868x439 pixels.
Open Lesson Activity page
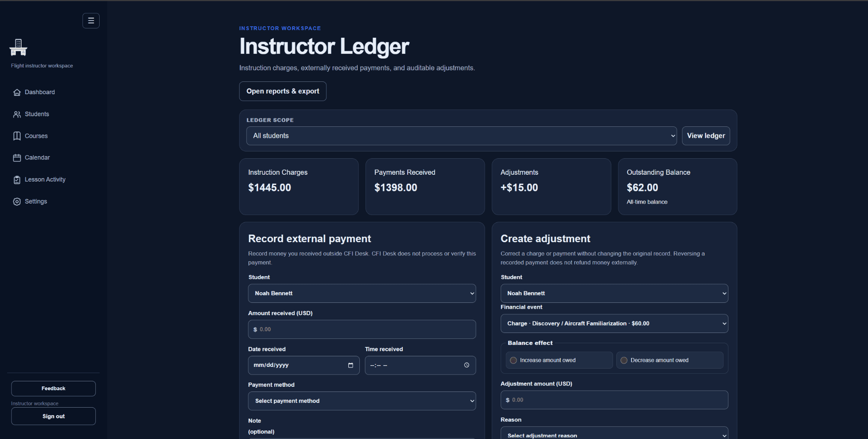click(x=45, y=179)
